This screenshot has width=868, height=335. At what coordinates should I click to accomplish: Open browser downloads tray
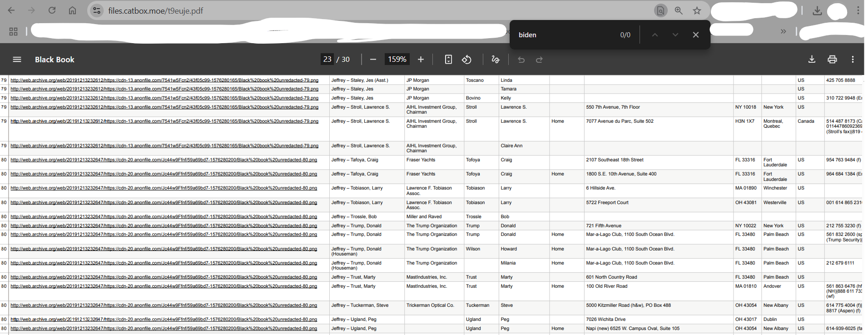coord(817,10)
